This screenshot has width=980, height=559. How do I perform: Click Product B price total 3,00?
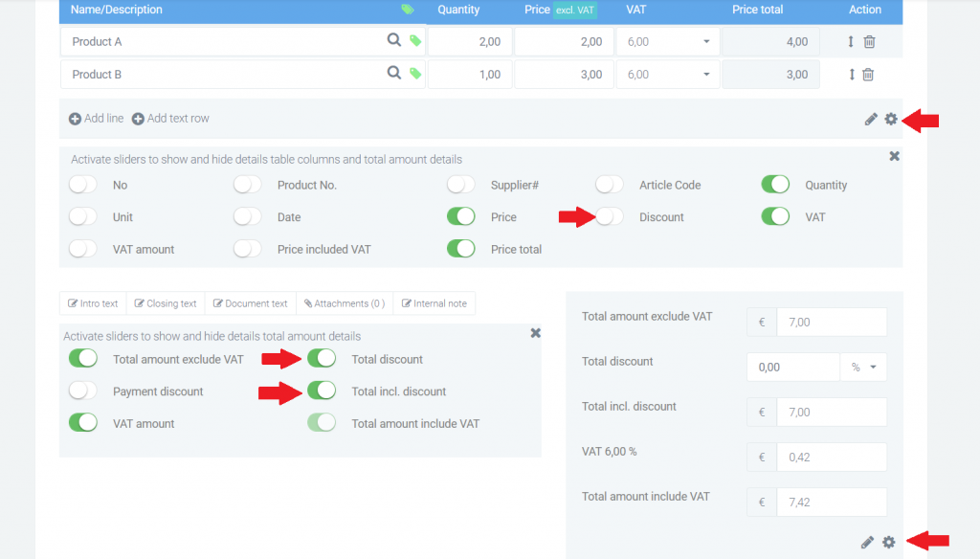point(770,75)
